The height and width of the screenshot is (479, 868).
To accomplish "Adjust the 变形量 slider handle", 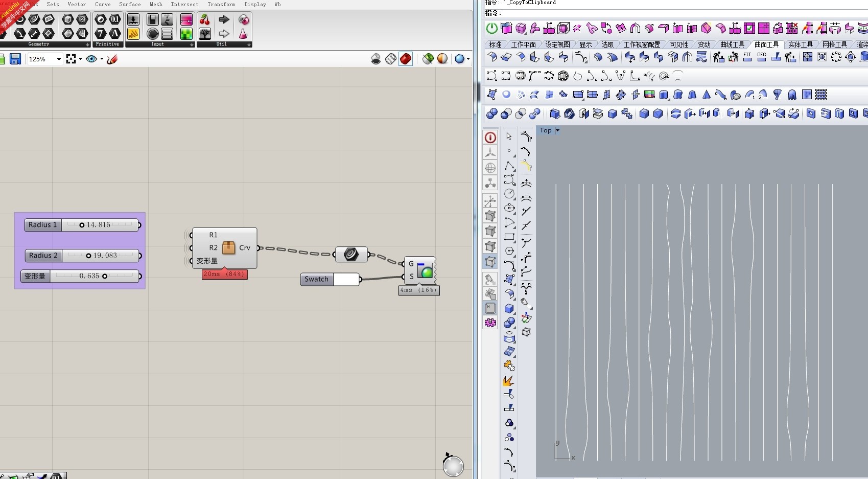I will 105,276.
